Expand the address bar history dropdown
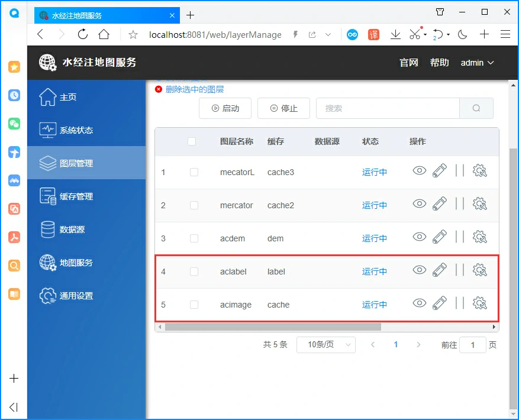Image resolution: width=519 pixels, height=420 pixels. pos(328,34)
